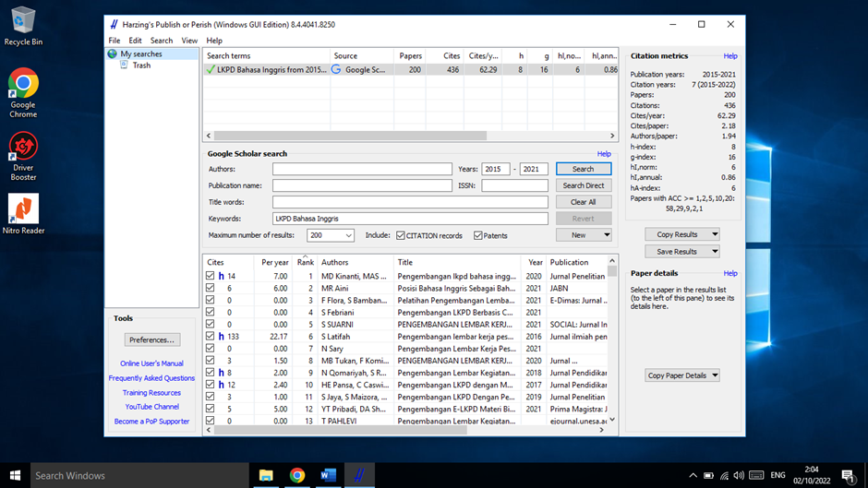This screenshot has height=488, width=868.
Task: Click the Search button
Action: 584,169
